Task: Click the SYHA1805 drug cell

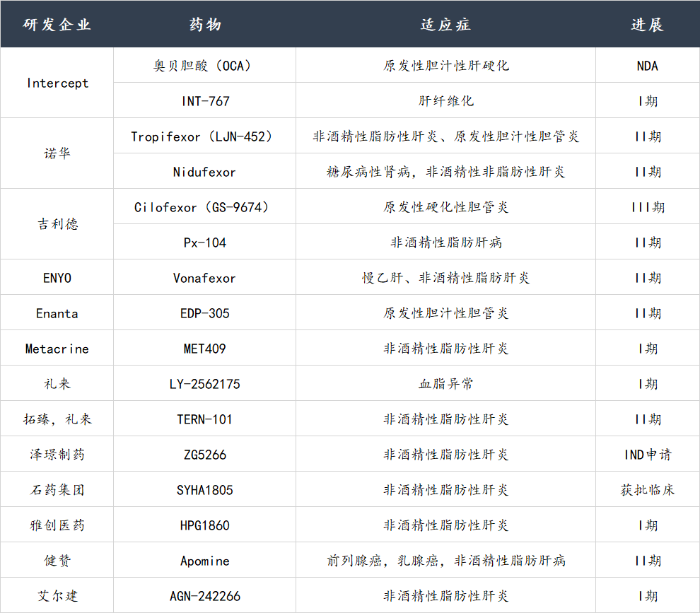Action: pyautogui.click(x=204, y=489)
